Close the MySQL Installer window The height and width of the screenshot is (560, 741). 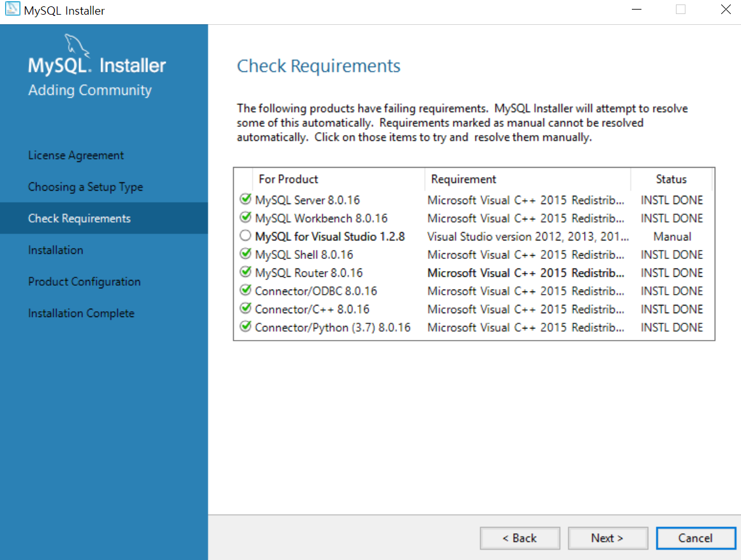726,10
